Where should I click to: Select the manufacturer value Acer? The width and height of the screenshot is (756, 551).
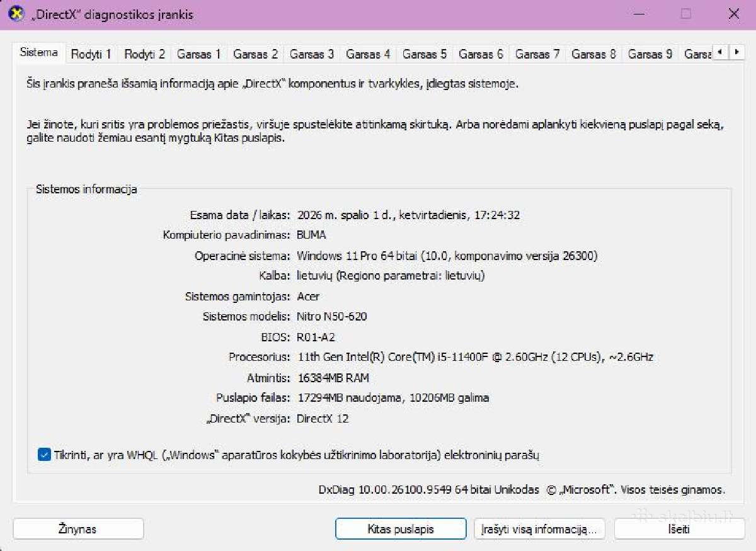point(308,296)
